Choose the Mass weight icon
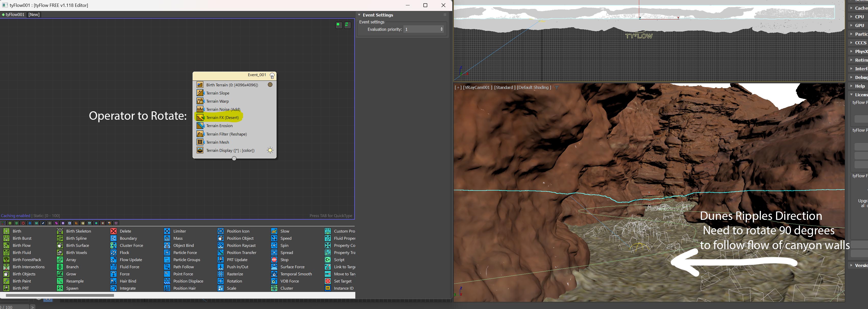This screenshot has height=309, width=868. pos(167,238)
